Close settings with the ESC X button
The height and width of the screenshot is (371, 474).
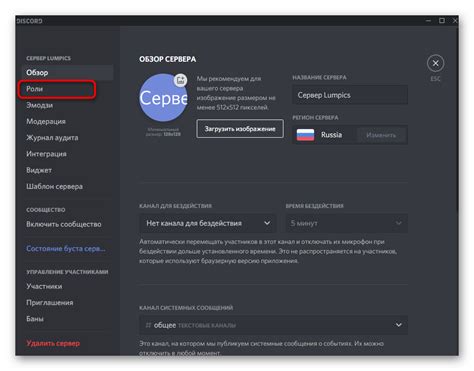(435, 63)
